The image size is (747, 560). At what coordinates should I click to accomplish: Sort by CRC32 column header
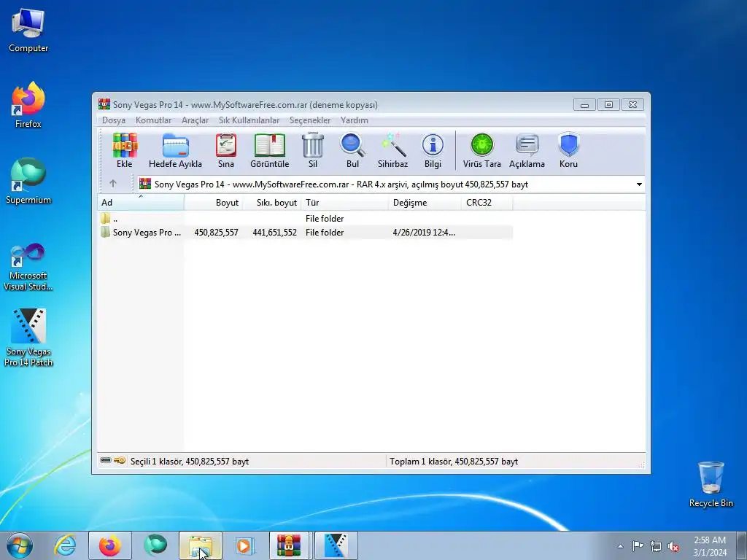pos(487,203)
